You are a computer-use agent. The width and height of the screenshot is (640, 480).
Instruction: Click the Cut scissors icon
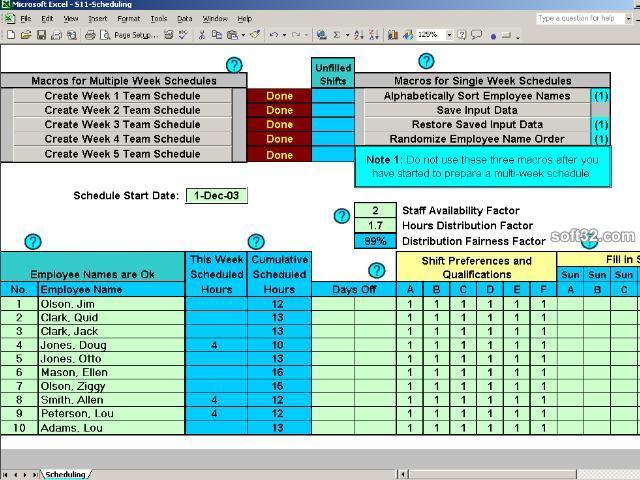click(202, 36)
